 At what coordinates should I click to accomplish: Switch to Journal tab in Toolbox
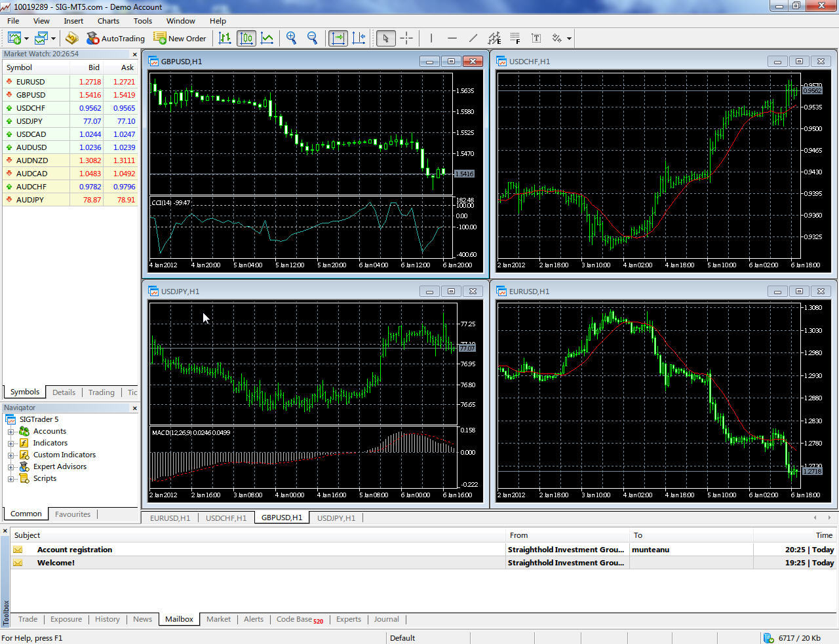(x=386, y=619)
